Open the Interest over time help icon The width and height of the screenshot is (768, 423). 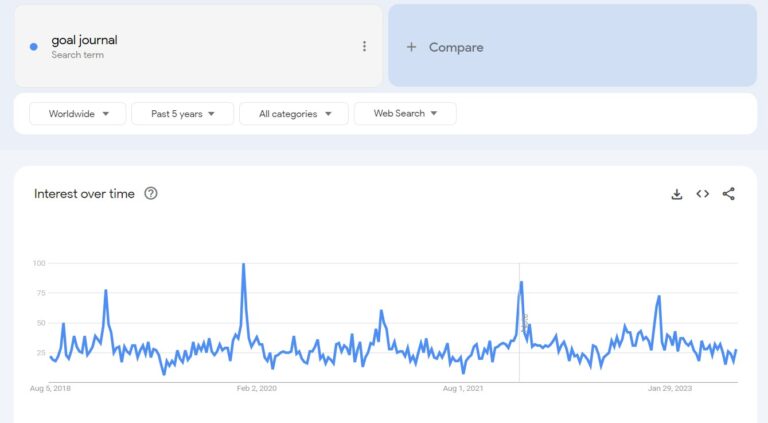click(x=151, y=194)
